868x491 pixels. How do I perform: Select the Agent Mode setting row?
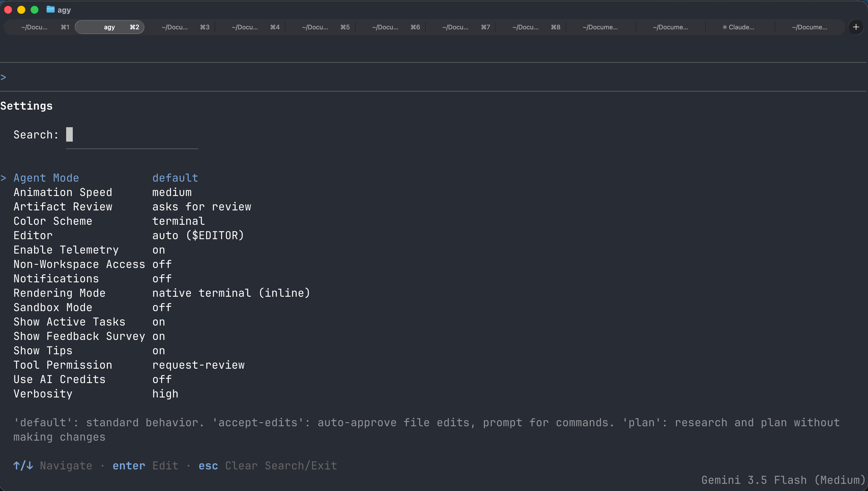pos(106,178)
